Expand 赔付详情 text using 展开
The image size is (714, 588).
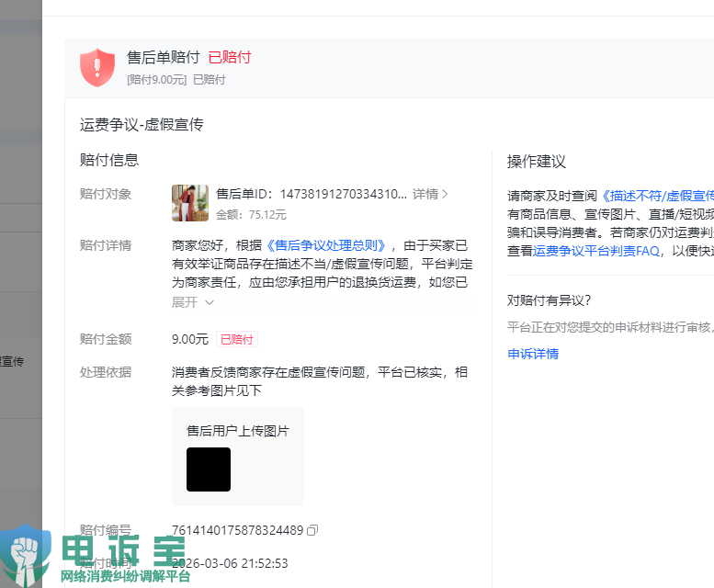[185, 301]
